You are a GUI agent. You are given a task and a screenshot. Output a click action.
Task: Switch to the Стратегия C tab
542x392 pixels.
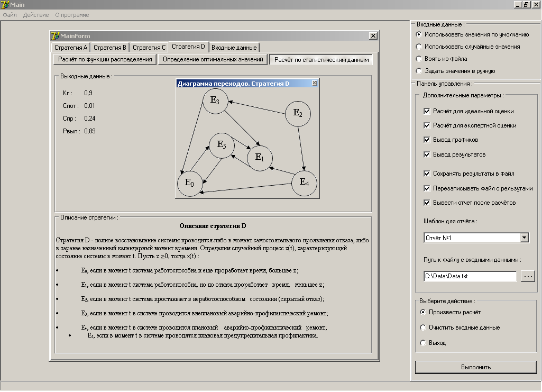point(149,48)
